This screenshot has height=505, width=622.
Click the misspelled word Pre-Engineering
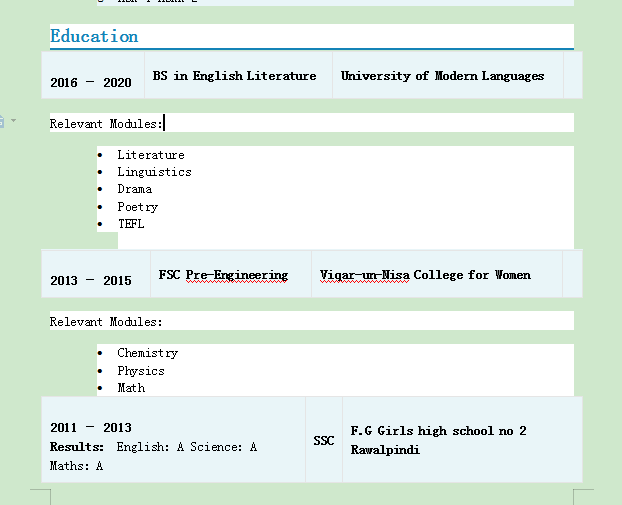point(237,275)
